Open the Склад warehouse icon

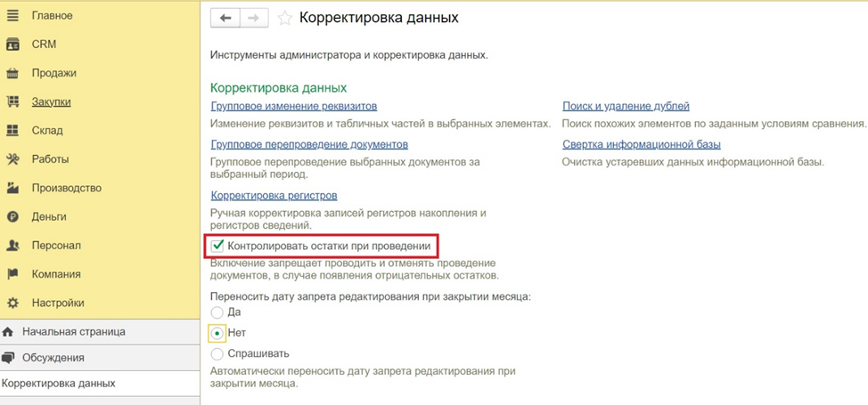12,131
